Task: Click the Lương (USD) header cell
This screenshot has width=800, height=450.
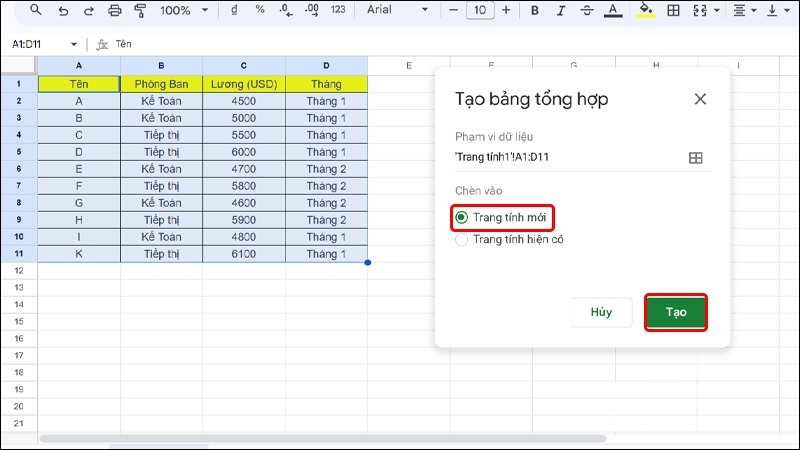Action: point(244,84)
